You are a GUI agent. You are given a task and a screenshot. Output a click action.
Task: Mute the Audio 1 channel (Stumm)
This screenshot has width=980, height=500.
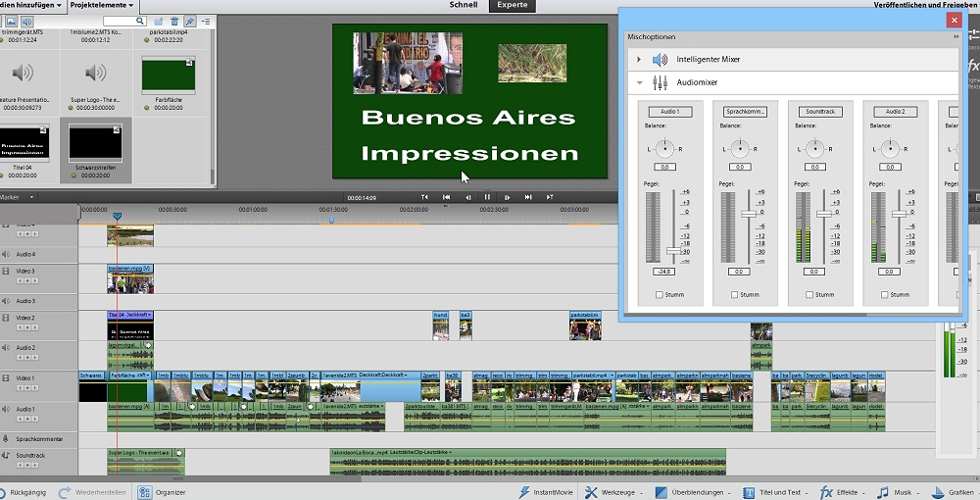click(x=660, y=294)
